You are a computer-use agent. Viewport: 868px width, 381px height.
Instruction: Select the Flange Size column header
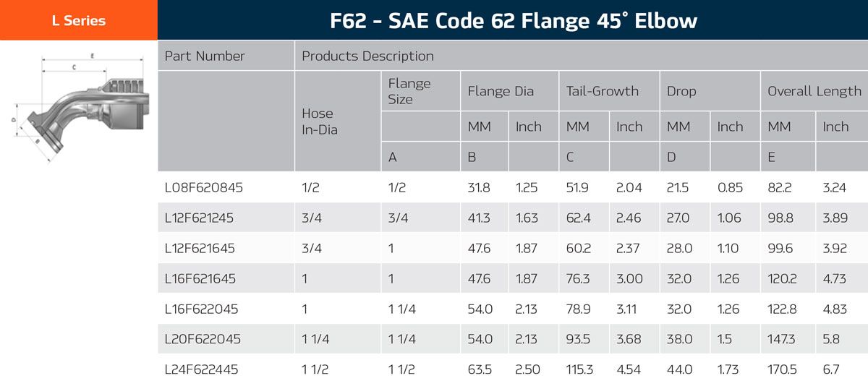[x=409, y=91]
